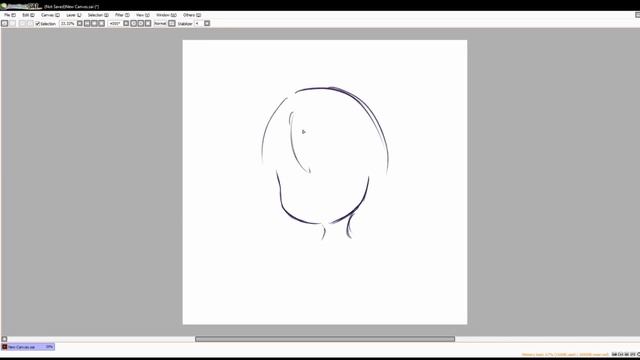The image size is (640, 360).
Task: Click the Undo arrow in the toolbar
Action: 4,24
